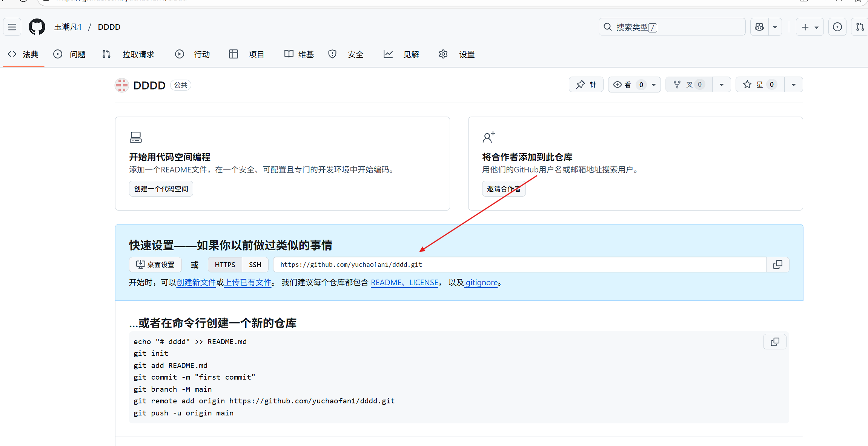Viewport: 868px width, 446px height.
Task: Copy the clone URL using its copy icon
Action: pos(777,264)
